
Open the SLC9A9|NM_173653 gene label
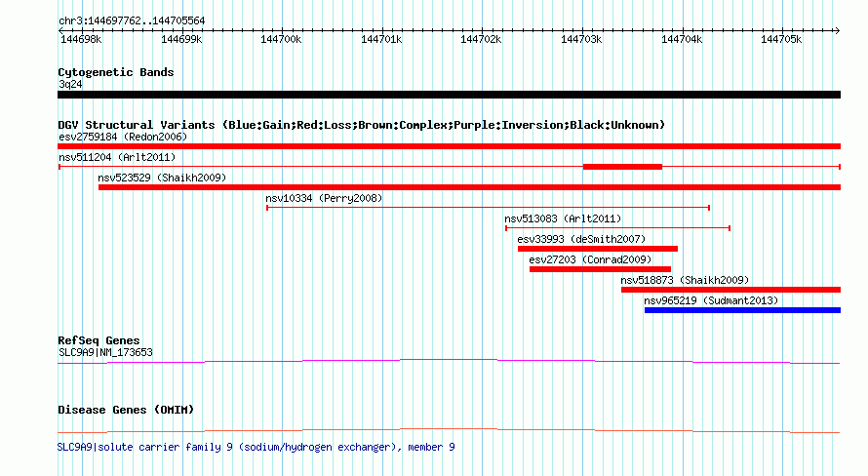click(x=105, y=352)
